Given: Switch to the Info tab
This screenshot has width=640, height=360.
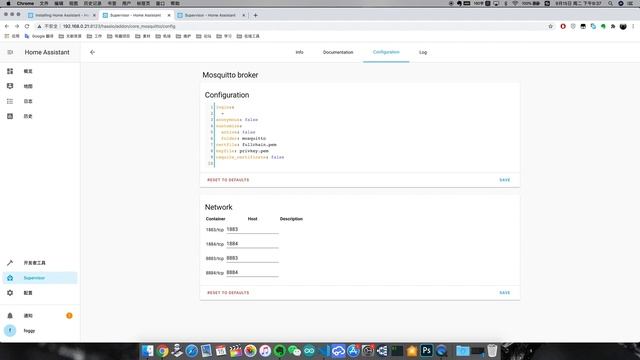Looking at the screenshot, I should pos(300,52).
